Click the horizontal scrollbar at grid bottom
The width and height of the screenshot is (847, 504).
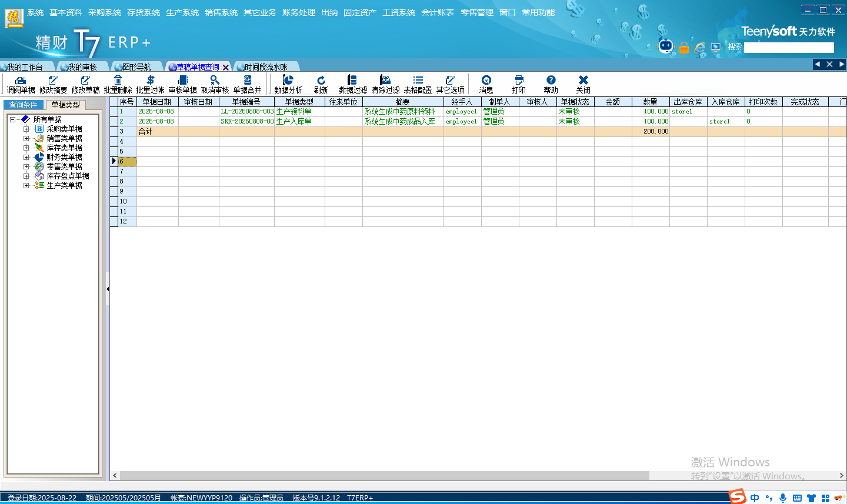tap(384, 475)
